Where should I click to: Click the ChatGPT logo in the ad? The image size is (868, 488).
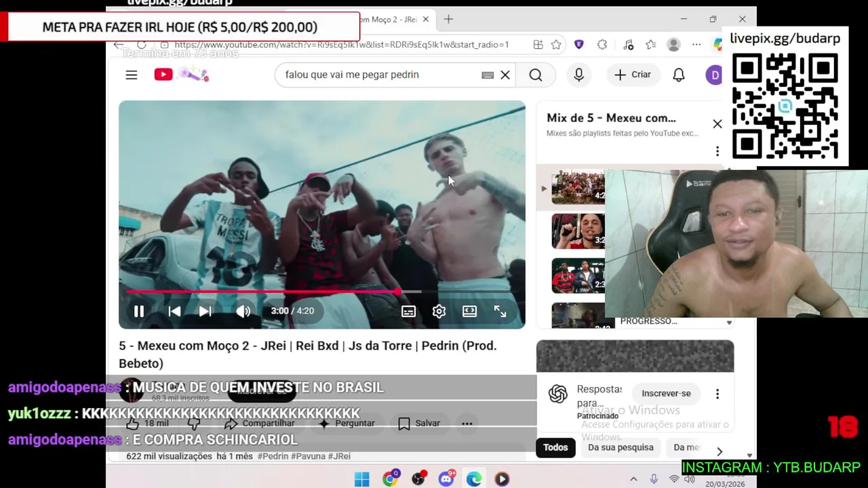[558, 394]
